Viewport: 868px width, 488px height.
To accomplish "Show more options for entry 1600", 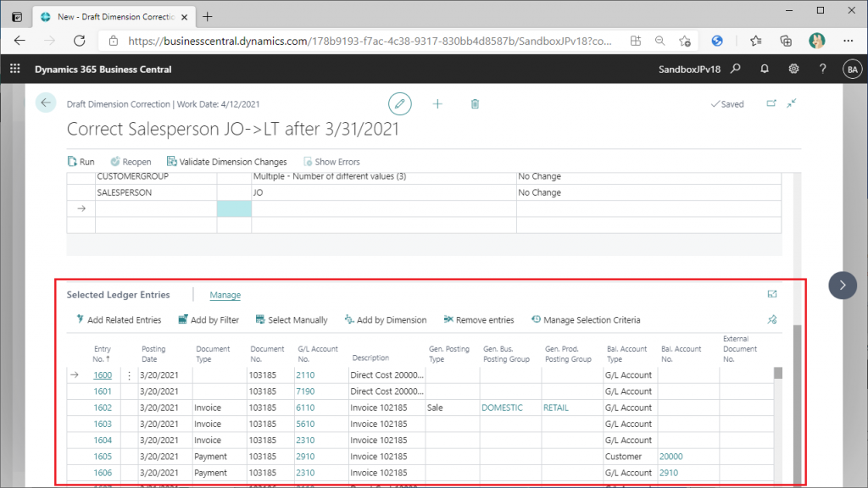I will (129, 375).
